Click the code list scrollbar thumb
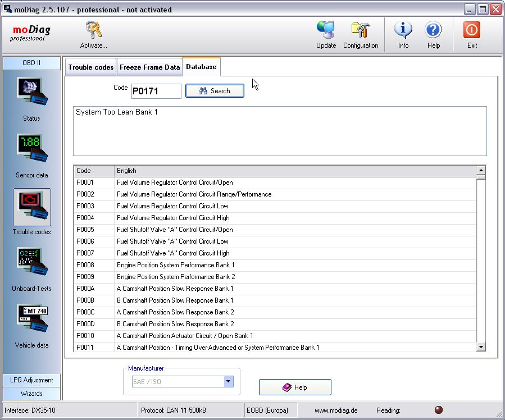 pyautogui.click(x=481, y=177)
